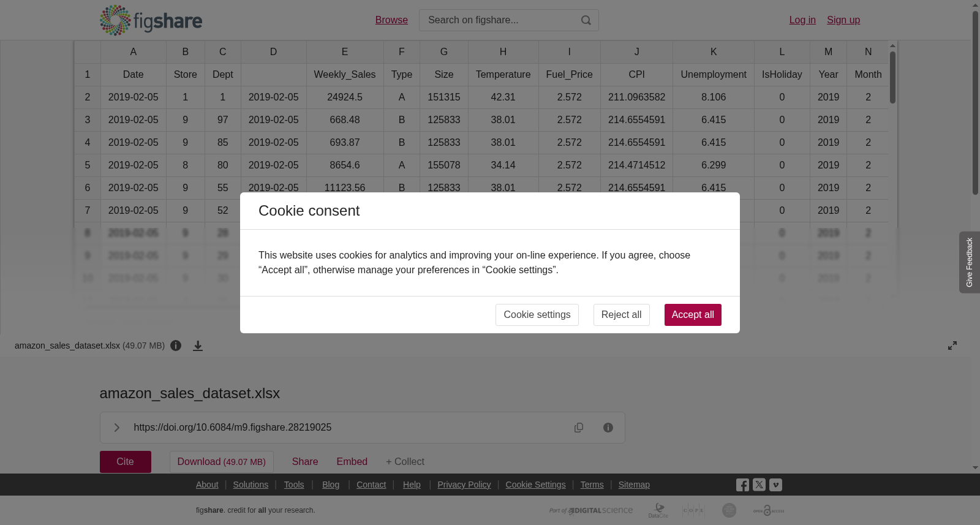The width and height of the screenshot is (980, 525).
Task: Open Give Feedback side tab
Action: tap(970, 262)
